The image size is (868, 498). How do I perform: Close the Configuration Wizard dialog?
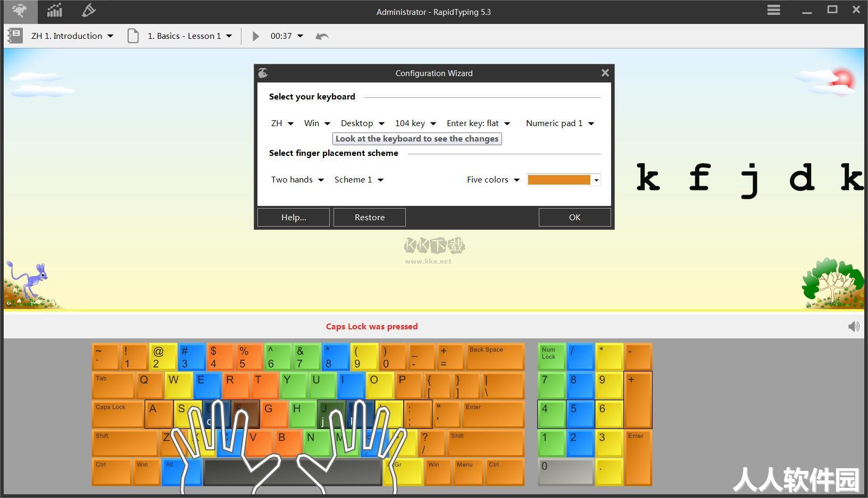point(605,73)
